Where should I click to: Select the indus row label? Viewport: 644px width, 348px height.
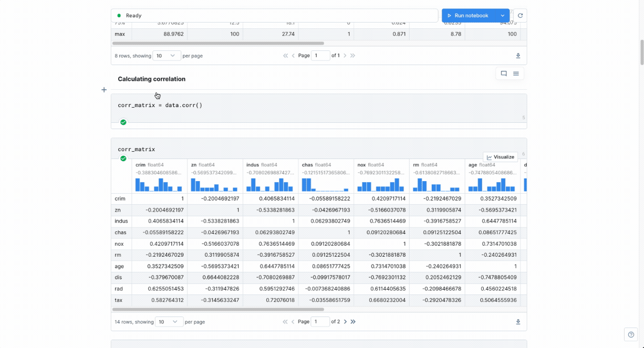point(121,222)
